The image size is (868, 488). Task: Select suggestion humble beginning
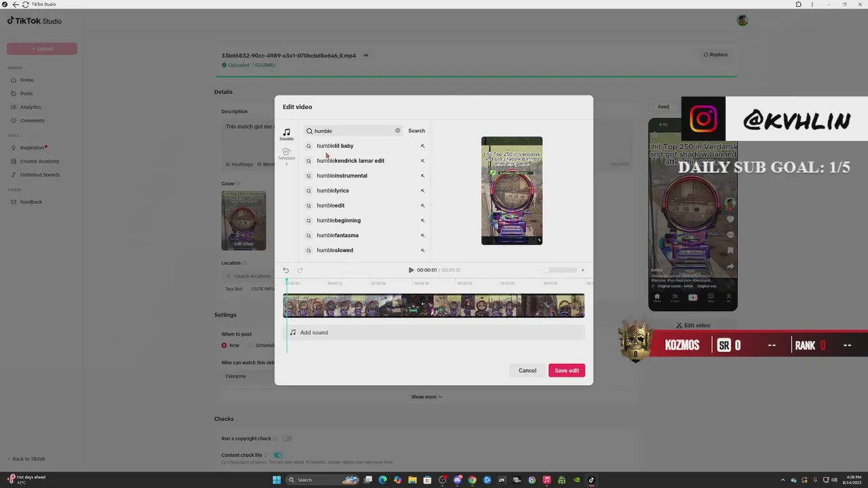338,220
